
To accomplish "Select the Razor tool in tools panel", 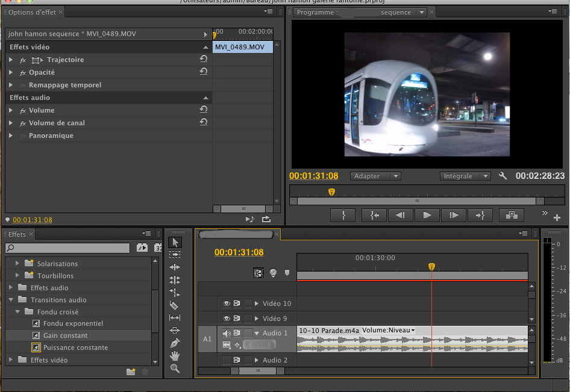I will (x=175, y=305).
